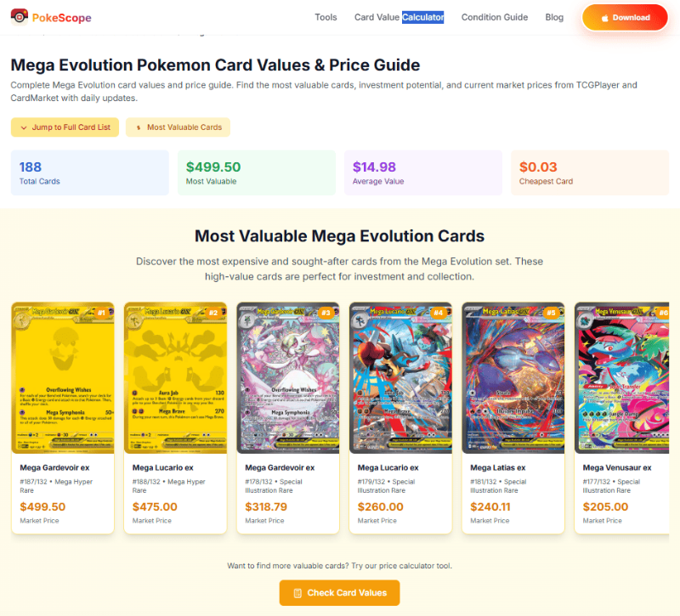680x616 pixels.
Task: Go to the Condition Guide page
Action: click(x=495, y=17)
